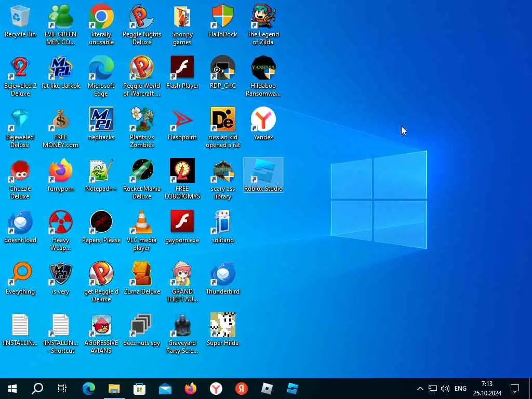The width and height of the screenshot is (532, 399).
Task: Open network status tray icon
Action: coord(433,389)
